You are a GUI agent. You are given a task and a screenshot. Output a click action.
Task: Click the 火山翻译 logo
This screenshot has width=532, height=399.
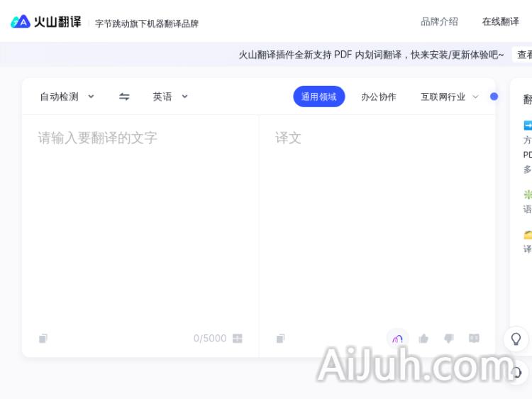(x=46, y=22)
